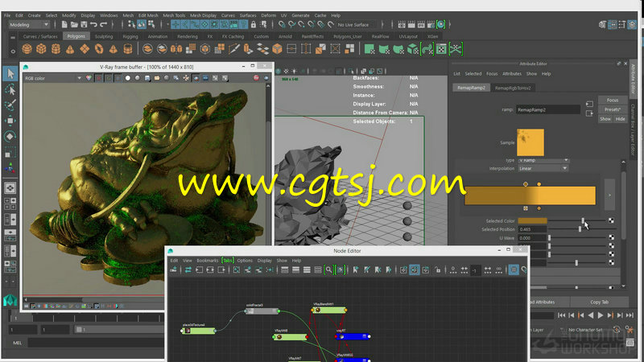This screenshot has width=644, height=362.
Task: Toggle U Wave map checker button
Action: coord(611,237)
